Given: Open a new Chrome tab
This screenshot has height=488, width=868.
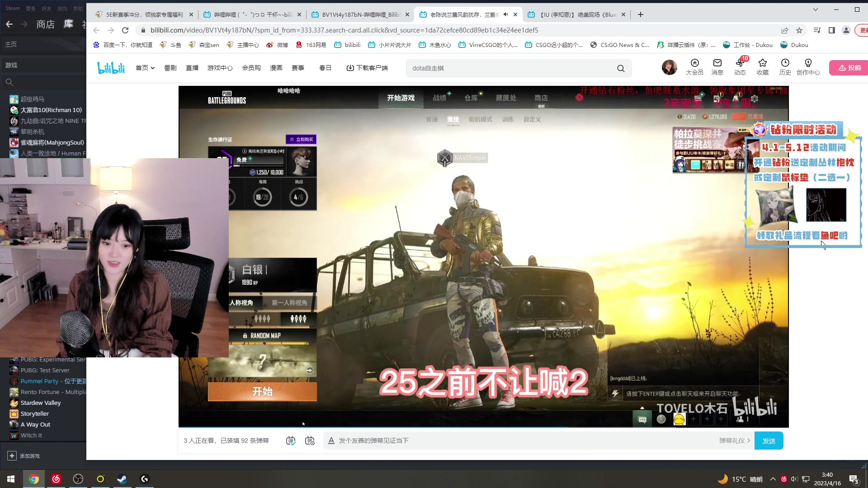Looking at the screenshot, I should pyautogui.click(x=641, y=14).
